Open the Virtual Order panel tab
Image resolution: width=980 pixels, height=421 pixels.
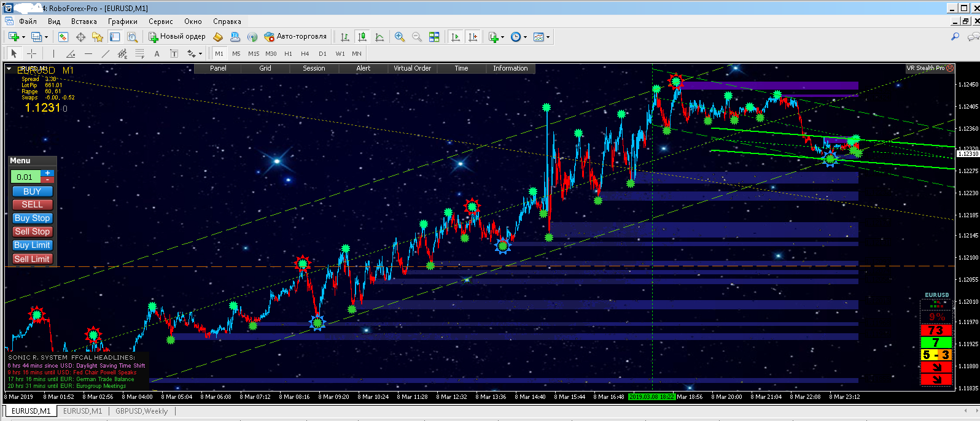(412, 68)
